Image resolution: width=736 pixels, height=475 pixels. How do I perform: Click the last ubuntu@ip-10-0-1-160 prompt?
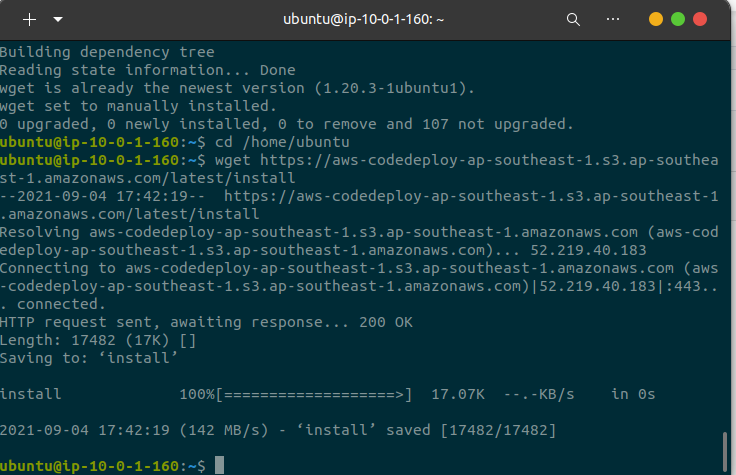pyautogui.click(x=103, y=466)
